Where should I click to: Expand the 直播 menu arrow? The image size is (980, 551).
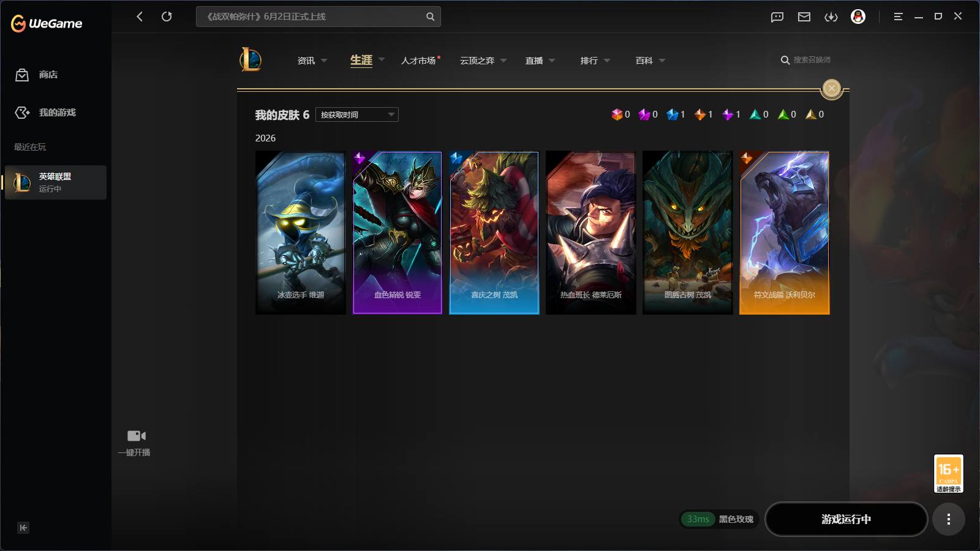[x=552, y=61]
